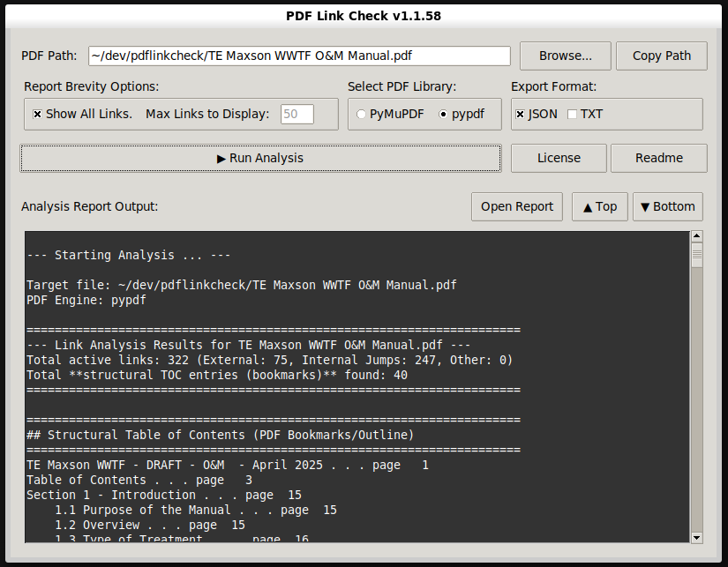Open the Browse dialog for a PDF

565,56
